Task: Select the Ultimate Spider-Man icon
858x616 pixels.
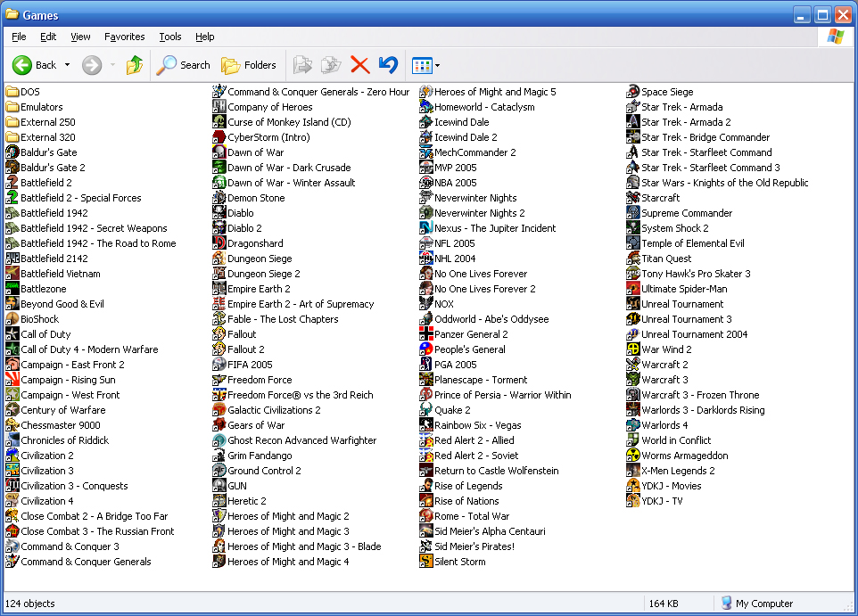Action: [x=633, y=288]
